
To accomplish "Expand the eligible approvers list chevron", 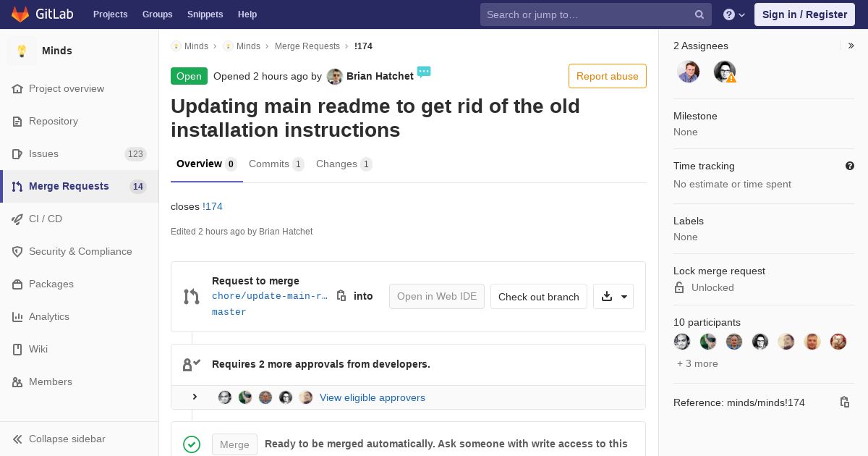I will pos(195,397).
